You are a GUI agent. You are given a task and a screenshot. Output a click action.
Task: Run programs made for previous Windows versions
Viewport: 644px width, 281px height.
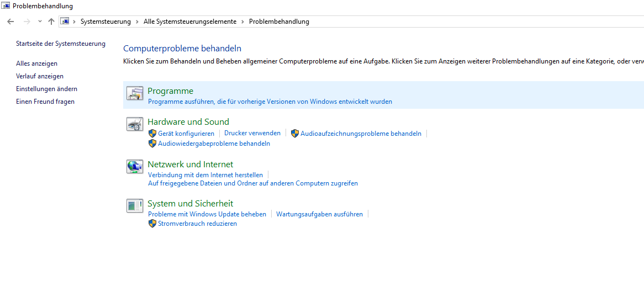[270, 102]
